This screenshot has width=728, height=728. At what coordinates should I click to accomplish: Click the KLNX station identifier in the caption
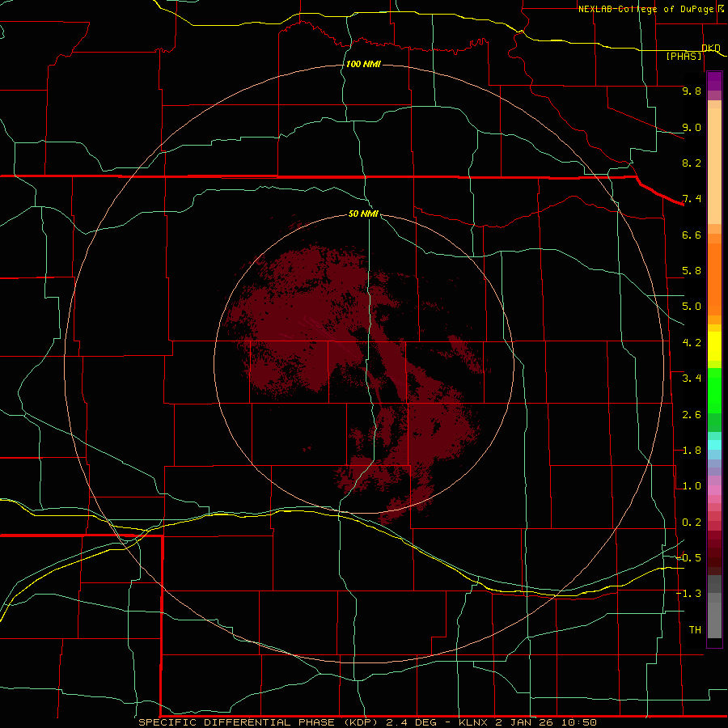473,722
